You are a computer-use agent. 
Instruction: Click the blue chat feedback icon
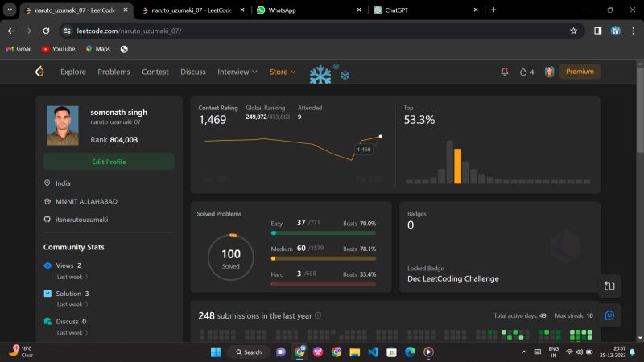(609, 315)
